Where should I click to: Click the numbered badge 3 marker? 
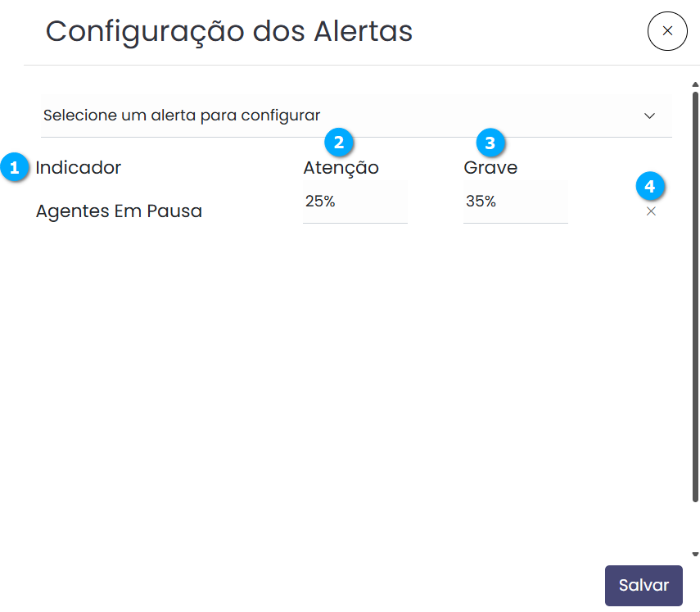tap(490, 143)
